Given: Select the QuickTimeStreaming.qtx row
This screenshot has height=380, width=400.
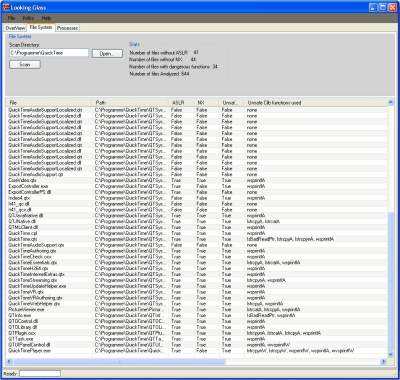Looking at the screenshot, I should pos(197,280).
